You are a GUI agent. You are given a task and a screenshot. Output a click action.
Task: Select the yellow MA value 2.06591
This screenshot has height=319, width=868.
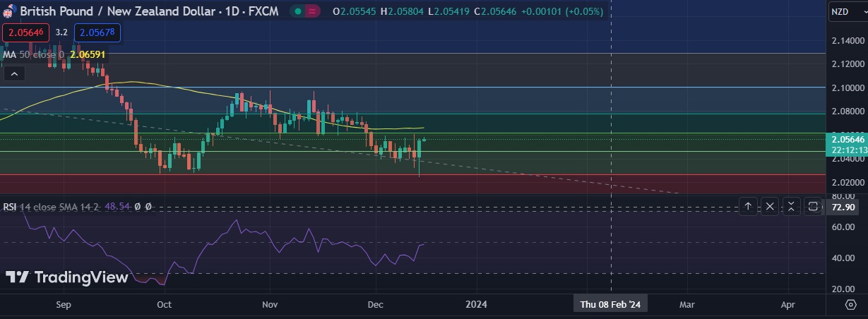pyautogui.click(x=88, y=54)
